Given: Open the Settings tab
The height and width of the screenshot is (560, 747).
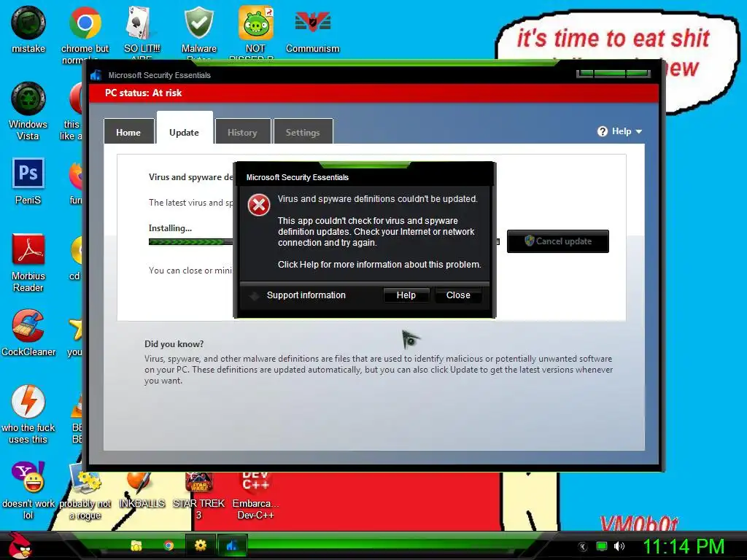Looking at the screenshot, I should tap(303, 131).
